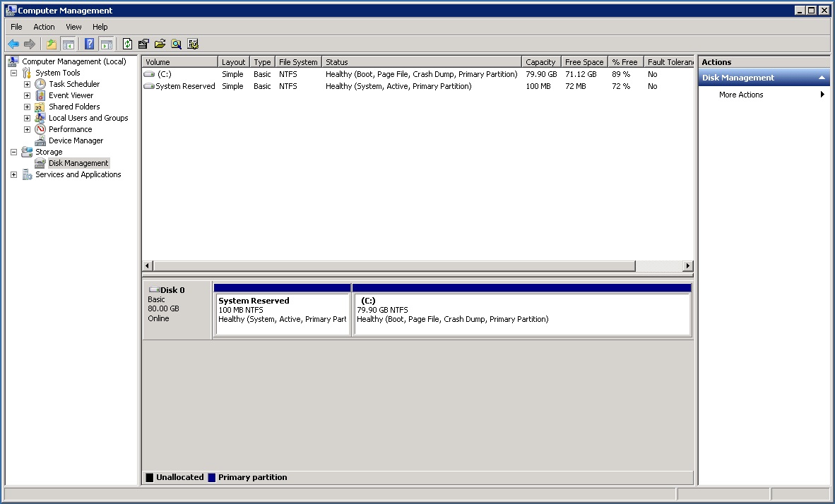This screenshot has width=835, height=504.
Task: Click the magnifying glass toolbar icon
Action: tap(176, 44)
